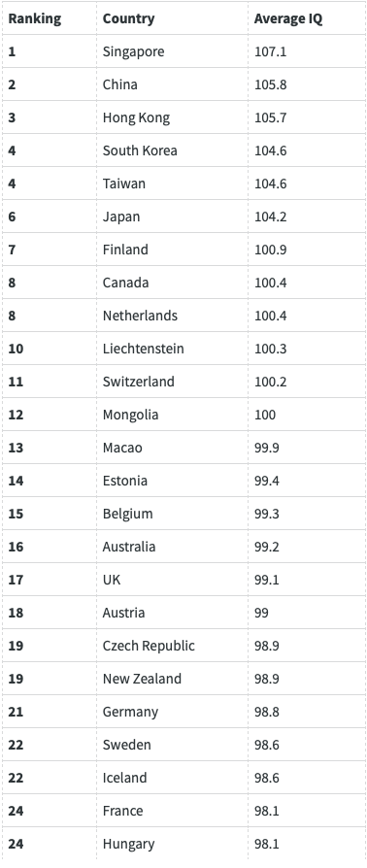367x868 pixels.
Task: Click the Average IQ column header
Action: [x=287, y=18]
